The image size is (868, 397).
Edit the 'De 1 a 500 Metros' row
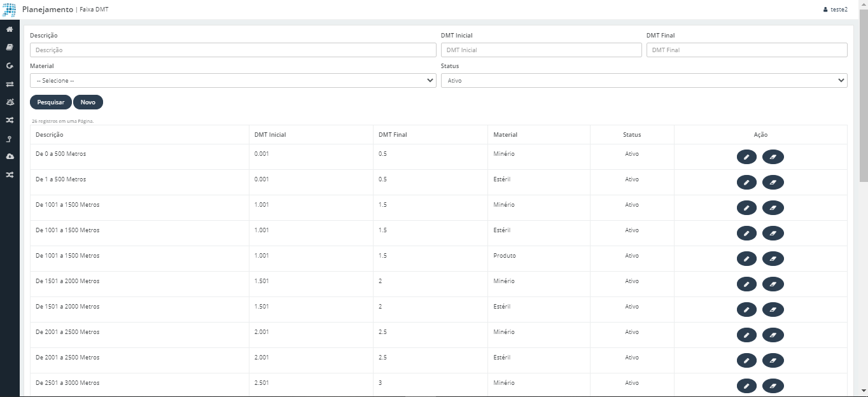click(746, 183)
